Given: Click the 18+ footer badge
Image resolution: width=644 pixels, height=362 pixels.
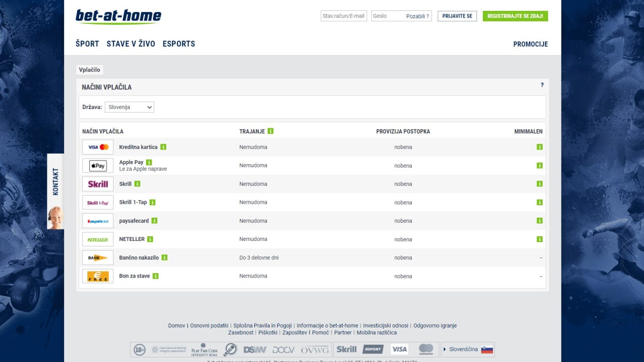Looking at the screenshot, I should point(139,350).
